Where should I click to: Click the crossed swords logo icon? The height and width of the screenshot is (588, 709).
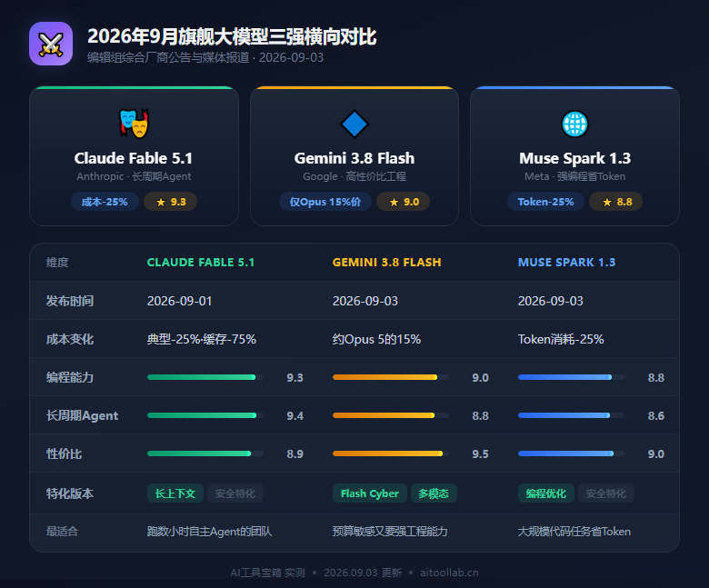coord(51,44)
